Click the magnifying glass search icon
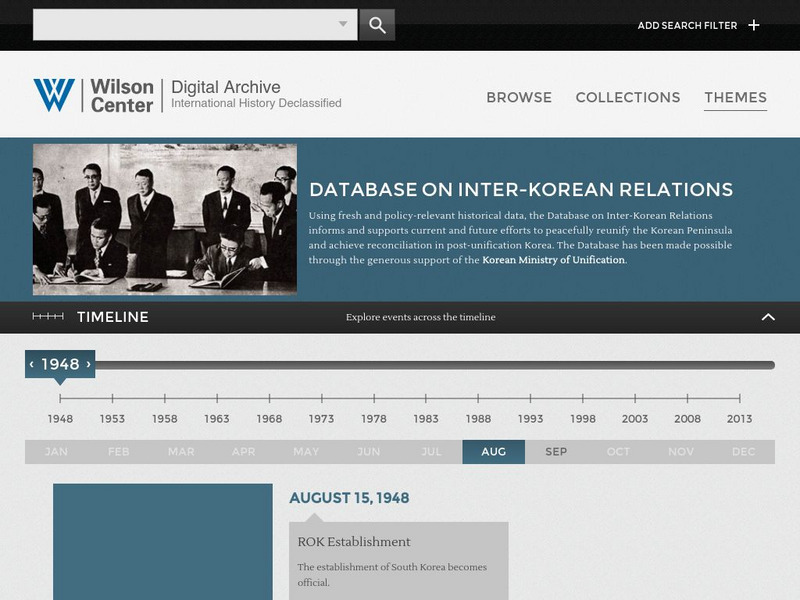 (x=378, y=24)
